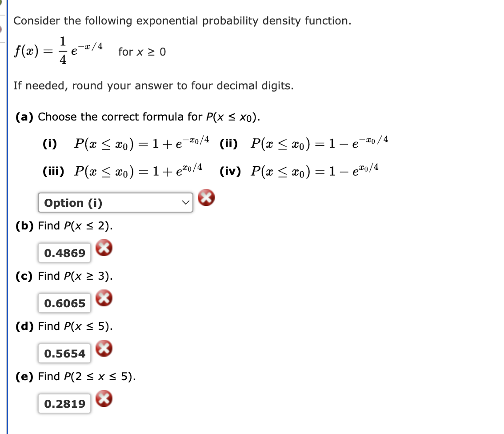Viewport: 504px width, 434px height.
Task: Click the dropdown chevron in part (a)
Action: (x=185, y=203)
